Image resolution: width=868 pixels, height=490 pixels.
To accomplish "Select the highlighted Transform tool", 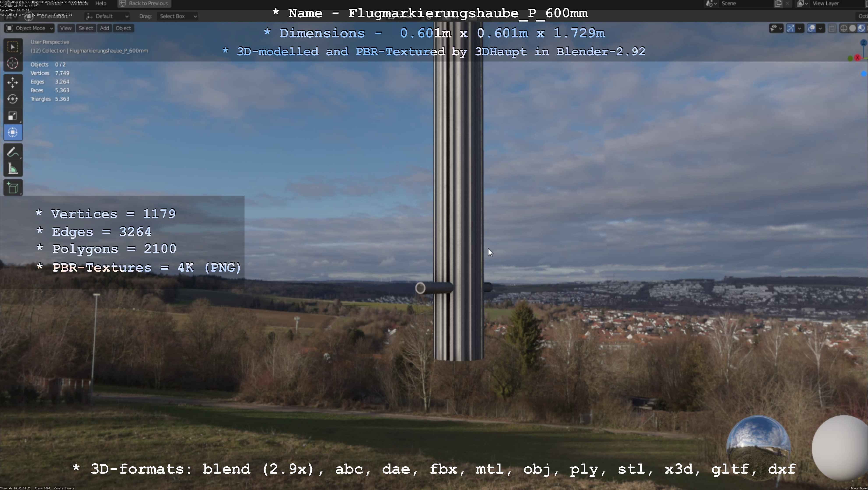I will click(x=13, y=132).
